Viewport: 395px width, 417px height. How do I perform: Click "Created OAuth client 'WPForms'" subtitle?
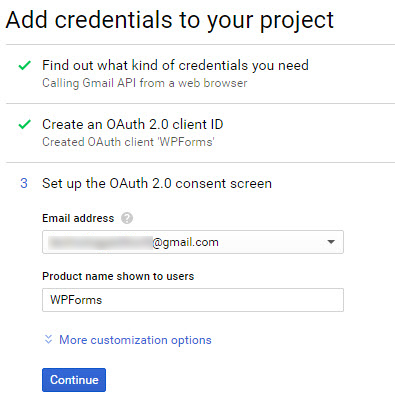click(x=128, y=142)
